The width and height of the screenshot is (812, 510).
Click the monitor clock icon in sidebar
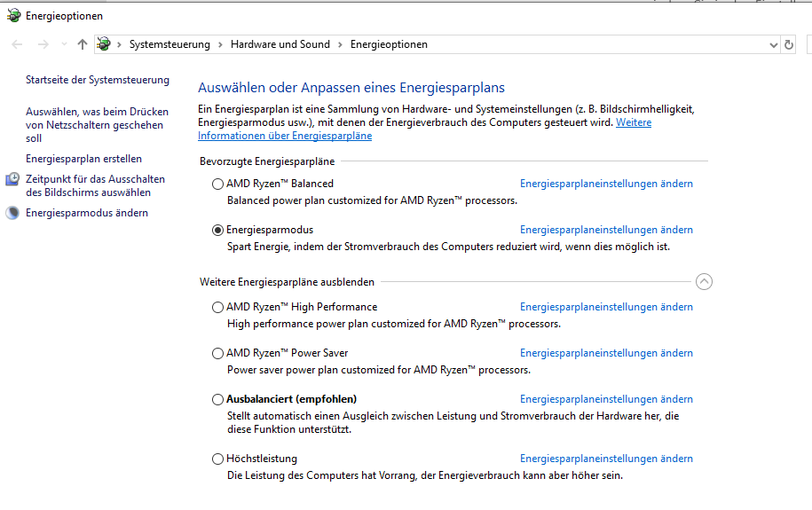pos(13,179)
